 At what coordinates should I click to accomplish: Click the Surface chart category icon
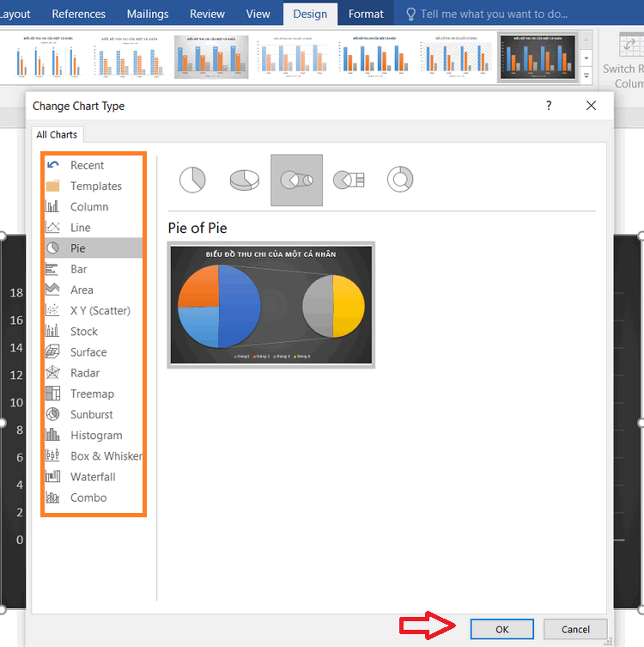[52, 351]
